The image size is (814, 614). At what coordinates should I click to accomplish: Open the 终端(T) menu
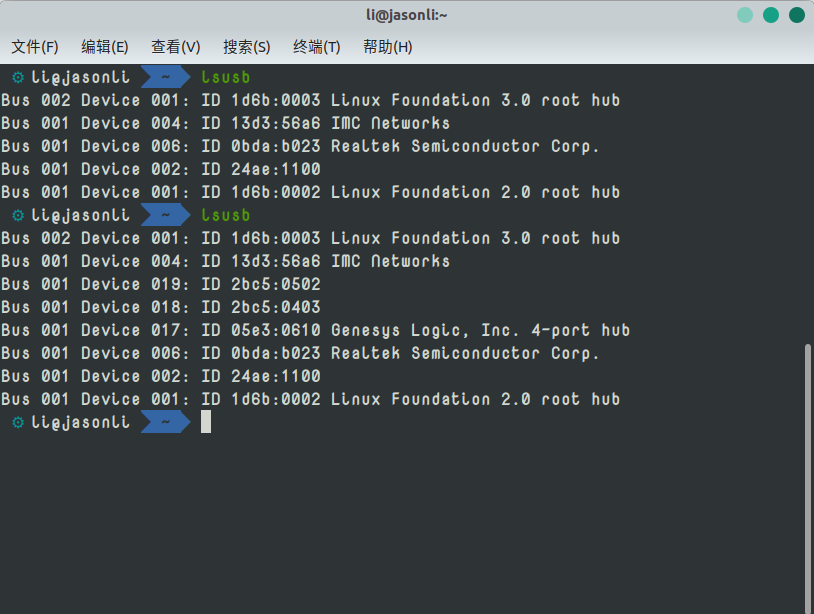click(317, 47)
